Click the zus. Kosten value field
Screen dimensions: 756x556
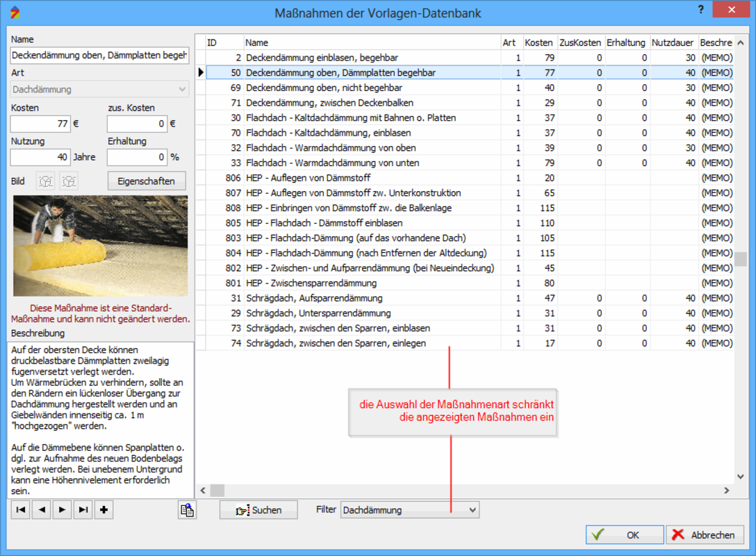137,124
